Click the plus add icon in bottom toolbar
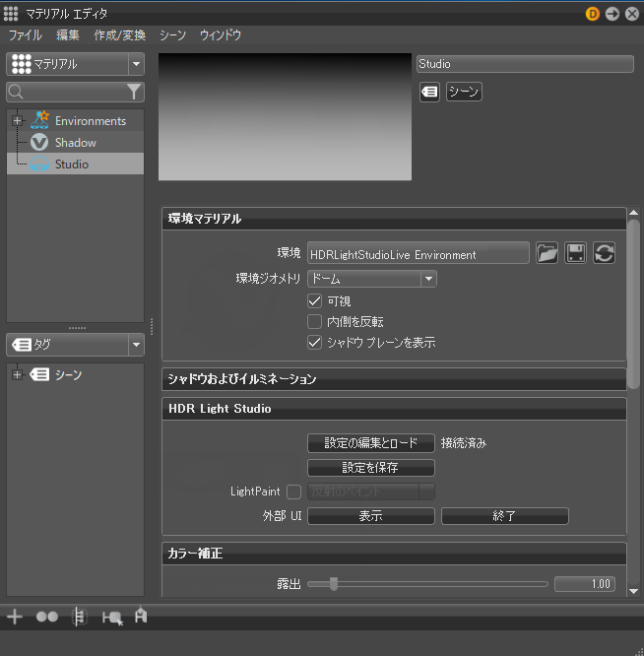The width and height of the screenshot is (644, 656). pos(15,617)
